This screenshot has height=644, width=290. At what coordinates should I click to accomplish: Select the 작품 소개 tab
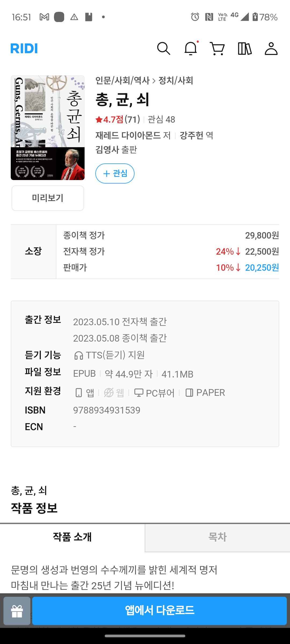(x=73, y=537)
